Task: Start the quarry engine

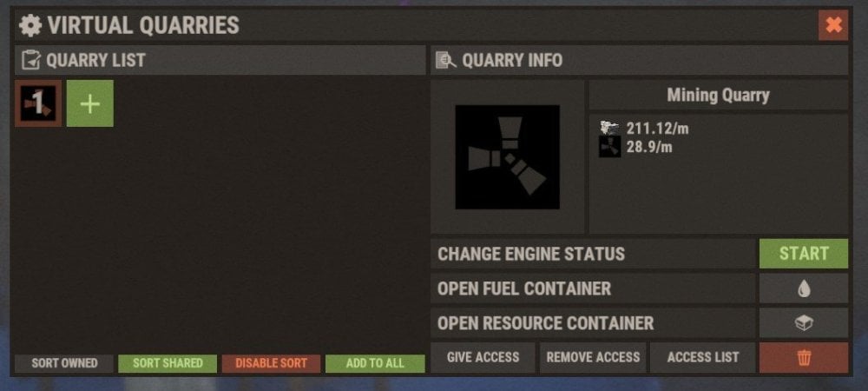Action: pos(803,254)
